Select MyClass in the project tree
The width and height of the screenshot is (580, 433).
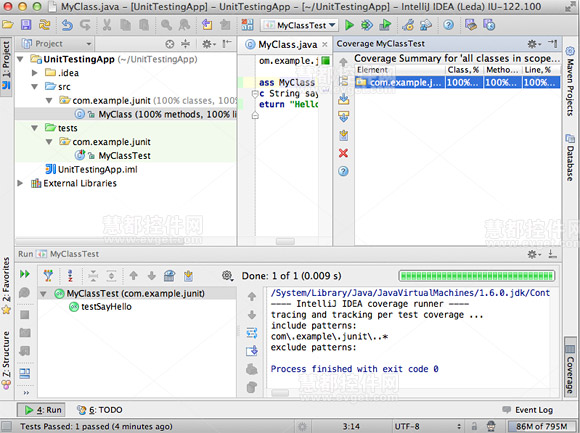tap(126, 114)
